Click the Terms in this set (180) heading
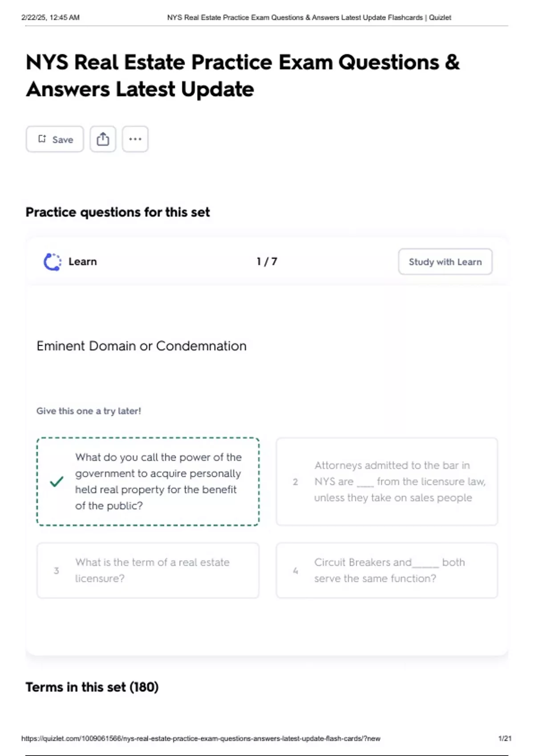Screen dimensions: 534x756 tap(92, 687)
